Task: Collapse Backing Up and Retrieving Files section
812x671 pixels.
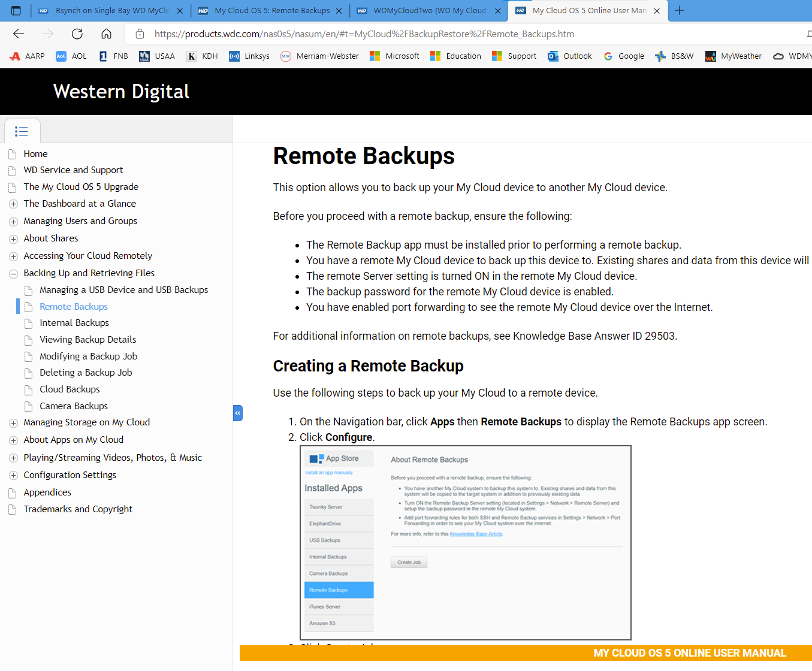Action: (x=13, y=274)
